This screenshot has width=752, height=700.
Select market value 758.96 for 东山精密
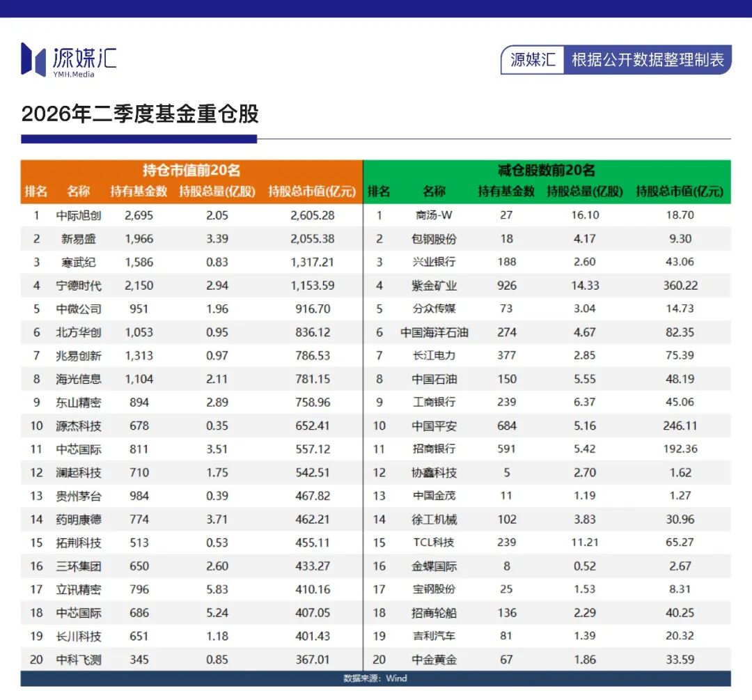[x=313, y=403]
